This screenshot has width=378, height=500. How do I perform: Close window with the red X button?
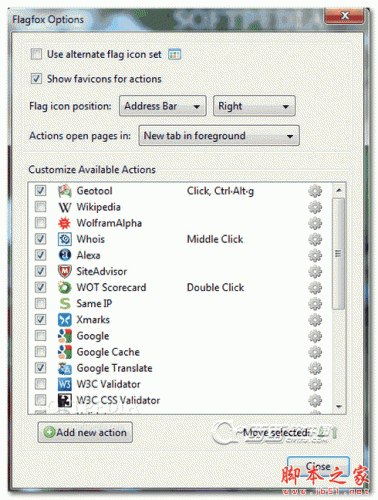coord(344,16)
